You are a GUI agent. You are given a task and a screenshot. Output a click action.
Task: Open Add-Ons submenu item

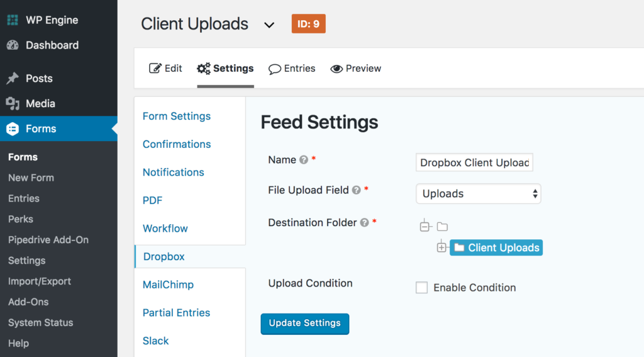28,302
